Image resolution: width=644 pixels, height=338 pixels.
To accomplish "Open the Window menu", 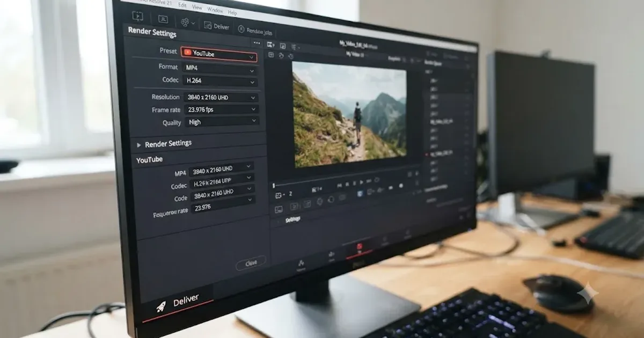I will (x=215, y=10).
